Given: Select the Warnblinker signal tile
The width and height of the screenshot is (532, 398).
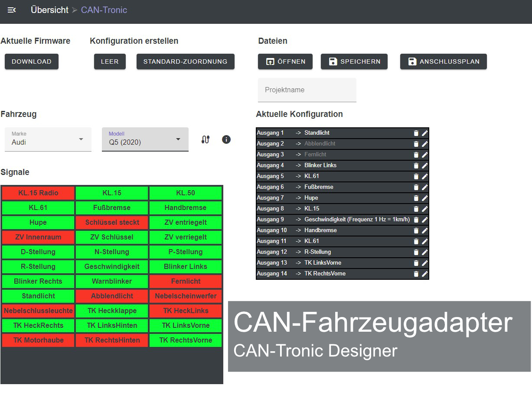Looking at the screenshot, I should click(112, 282).
